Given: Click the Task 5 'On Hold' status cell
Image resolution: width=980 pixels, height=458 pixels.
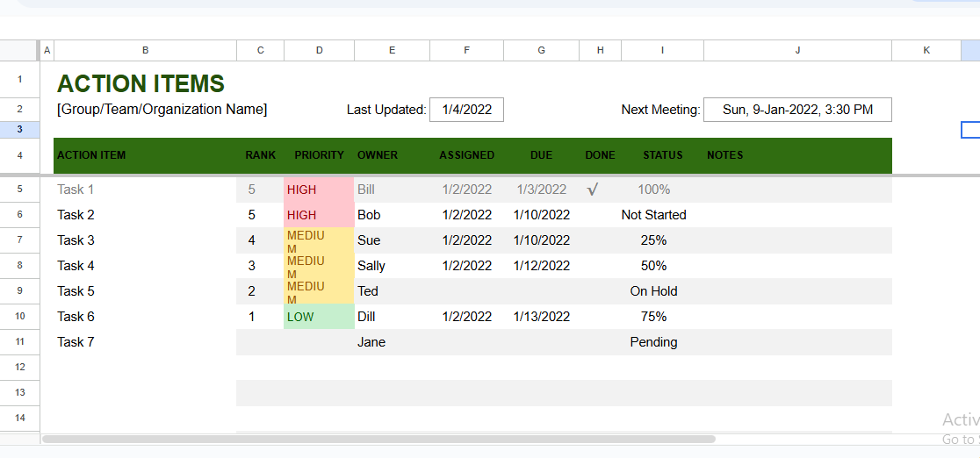Looking at the screenshot, I should point(653,291).
